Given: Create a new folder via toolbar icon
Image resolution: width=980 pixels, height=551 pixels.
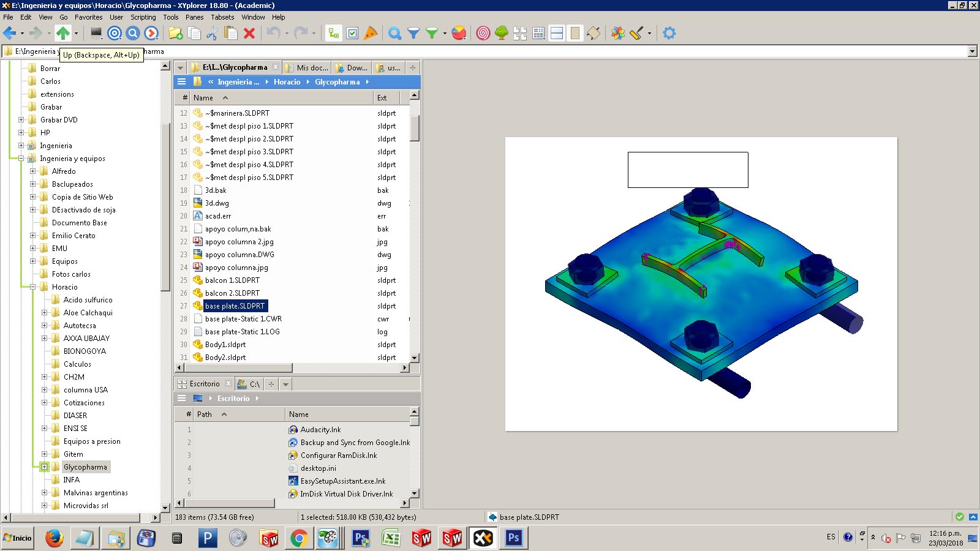Looking at the screenshot, I should 176,33.
